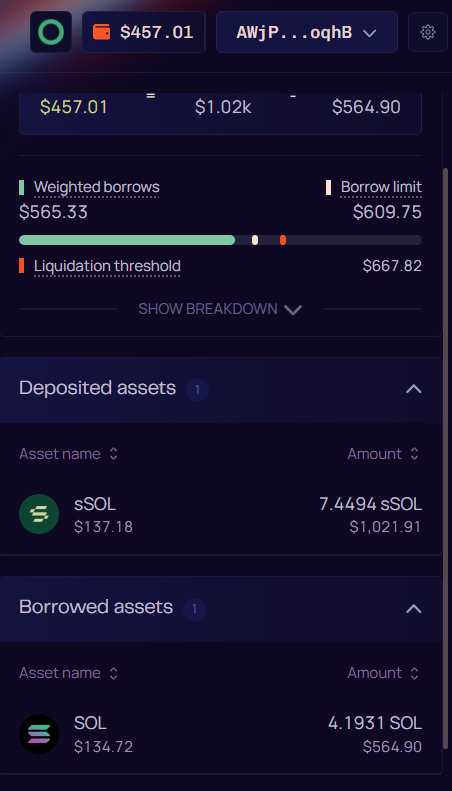Click the orange liquidation marker on bar
452x791 pixels.
(x=283, y=240)
